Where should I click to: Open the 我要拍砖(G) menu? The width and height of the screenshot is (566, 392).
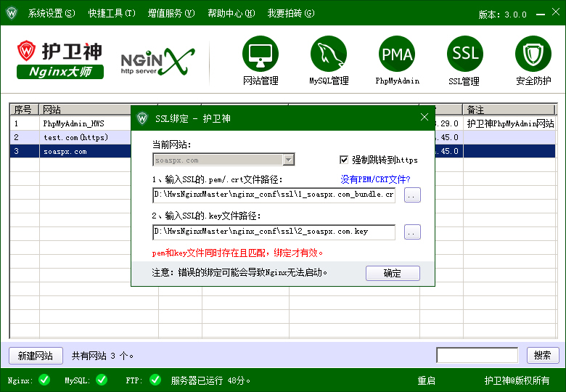(291, 13)
